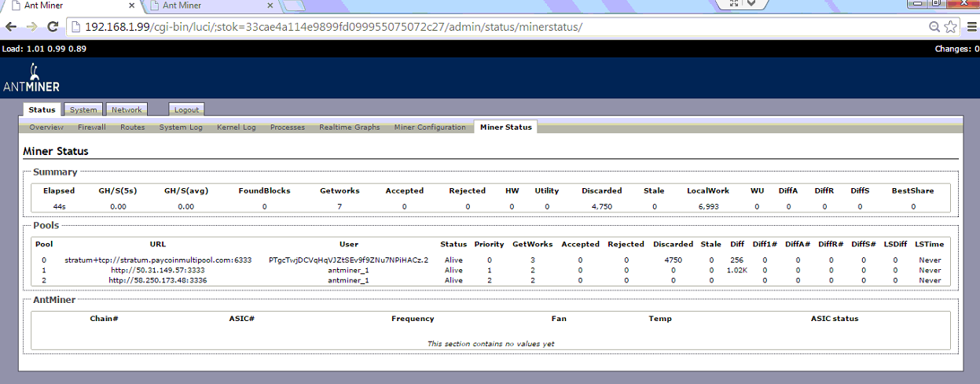This screenshot has height=384, width=980.
Task: Click the Changes: 0 indicator
Action: point(956,48)
